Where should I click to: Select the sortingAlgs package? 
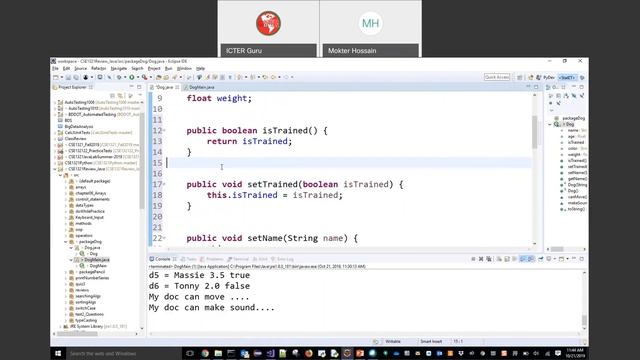pyautogui.click(x=85, y=302)
